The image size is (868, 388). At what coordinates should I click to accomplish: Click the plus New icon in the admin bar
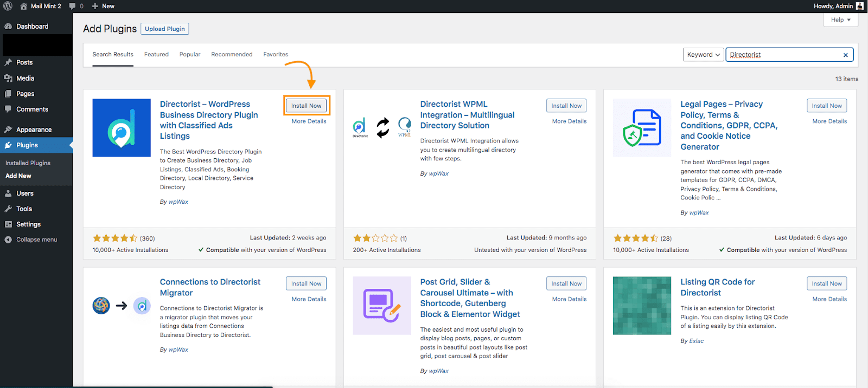pos(95,6)
